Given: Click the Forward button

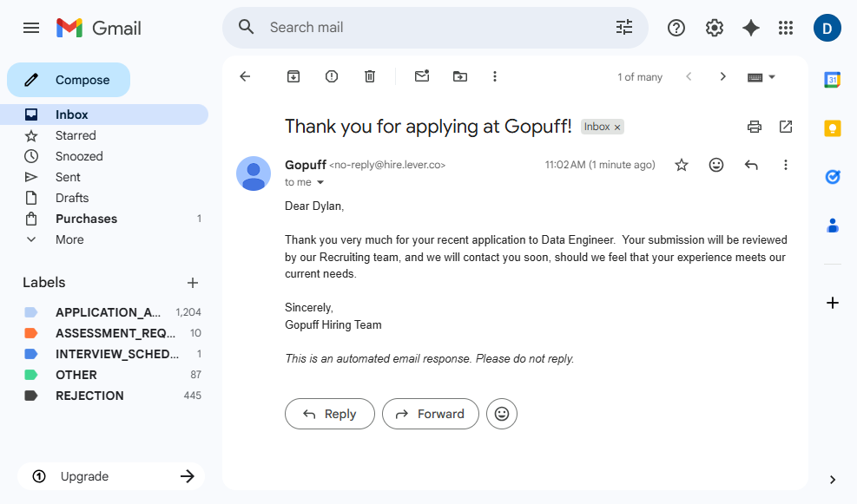Looking at the screenshot, I should pos(430,414).
